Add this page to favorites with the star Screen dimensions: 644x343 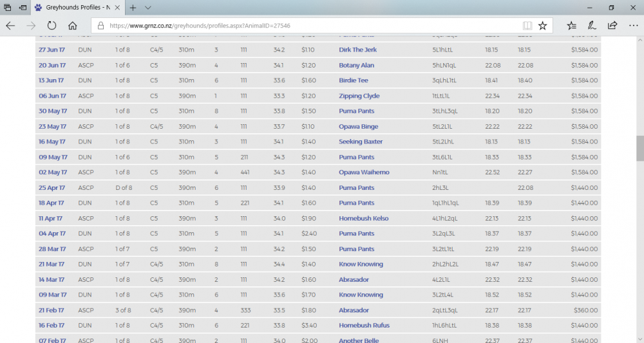click(x=543, y=26)
